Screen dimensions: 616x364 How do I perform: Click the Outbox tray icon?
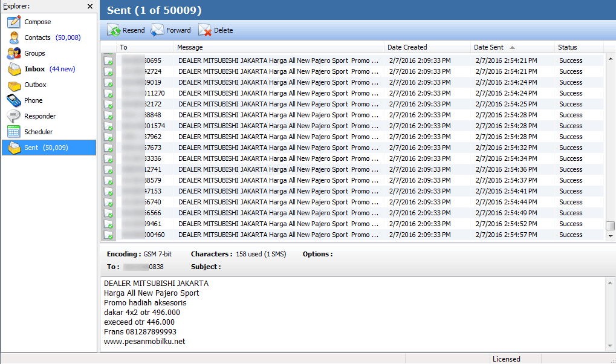14,85
